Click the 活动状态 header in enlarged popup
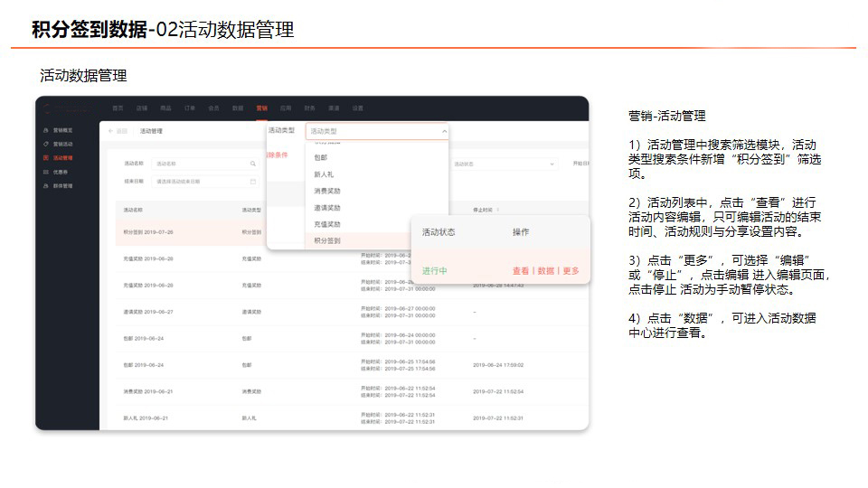This screenshot has width=868, height=488. pos(439,232)
